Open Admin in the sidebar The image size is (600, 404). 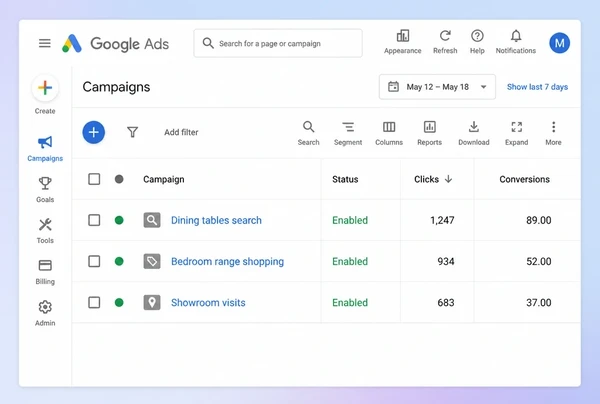(x=45, y=313)
